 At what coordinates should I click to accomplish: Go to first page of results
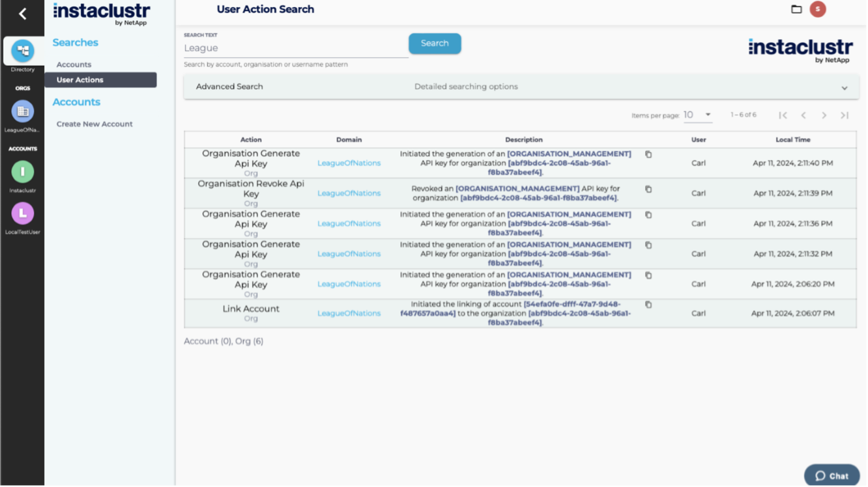click(x=784, y=115)
